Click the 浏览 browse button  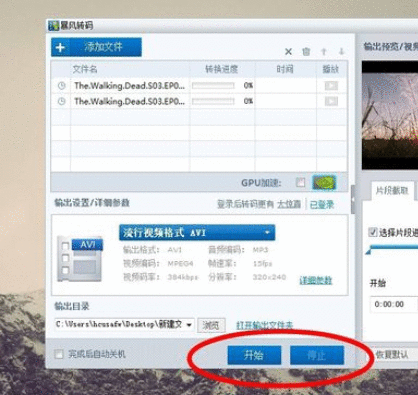point(211,325)
